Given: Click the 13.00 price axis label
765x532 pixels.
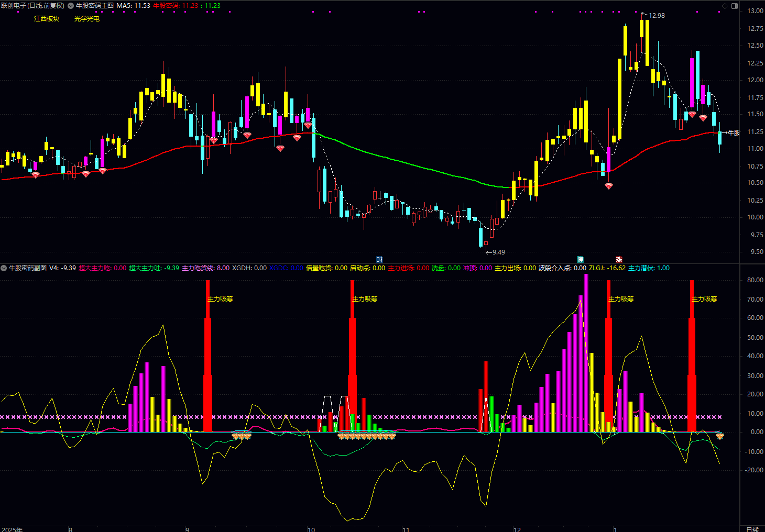Looking at the screenshot, I should coord(755,11).
